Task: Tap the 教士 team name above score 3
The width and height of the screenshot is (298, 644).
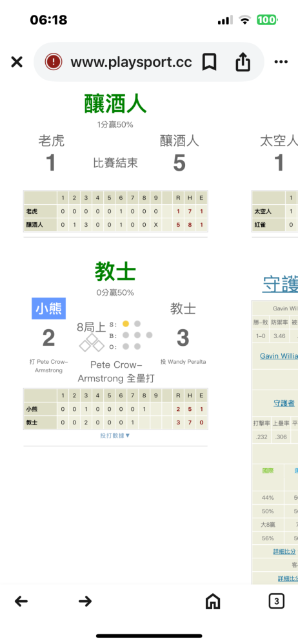Action: click(183, 309)
